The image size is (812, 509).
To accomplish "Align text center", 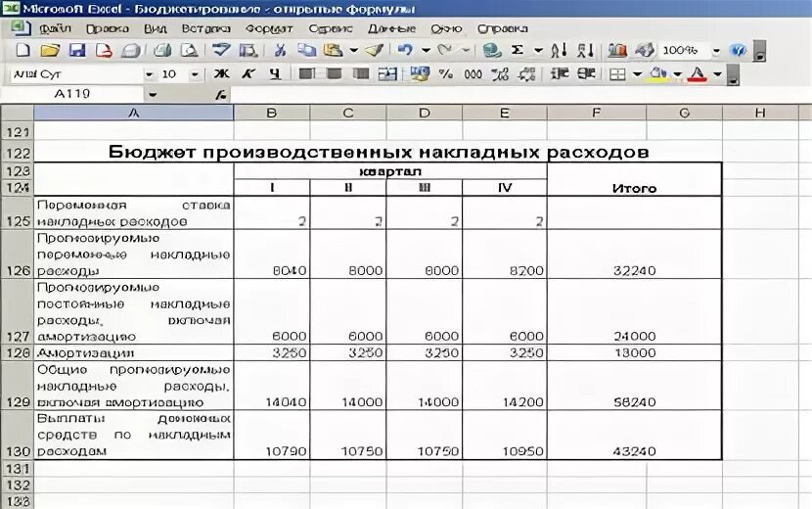I will click(x=334, y=74).
